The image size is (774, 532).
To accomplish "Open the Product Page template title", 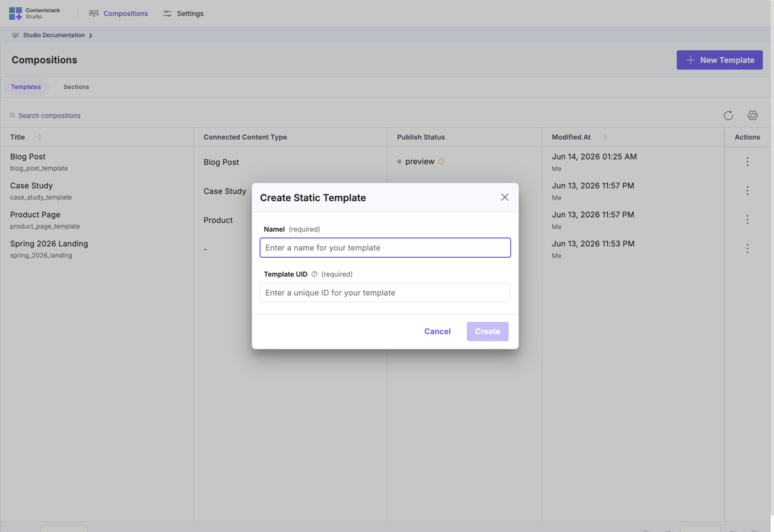I will pyautogui.click(x=35, y=214).
